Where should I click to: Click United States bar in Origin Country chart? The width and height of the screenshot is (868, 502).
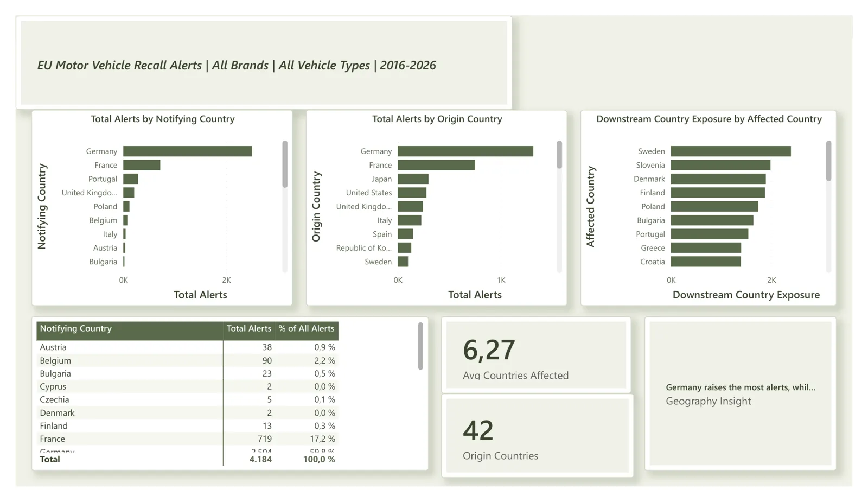[x=412, y=193]
